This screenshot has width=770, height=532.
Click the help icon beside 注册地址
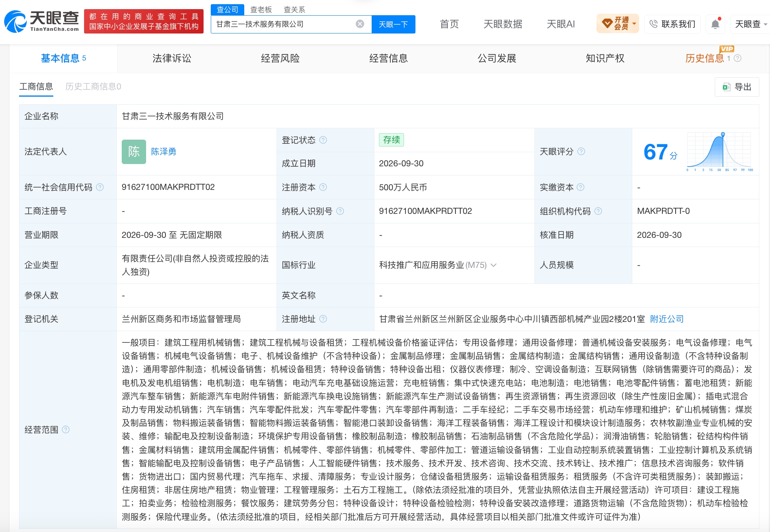click(323, 319)
